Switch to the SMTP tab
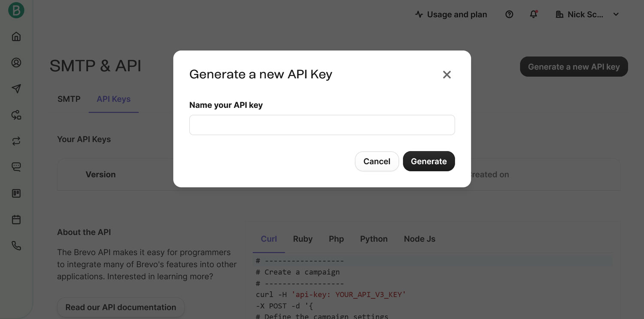The image size is (644, 319). pos(69,99)
